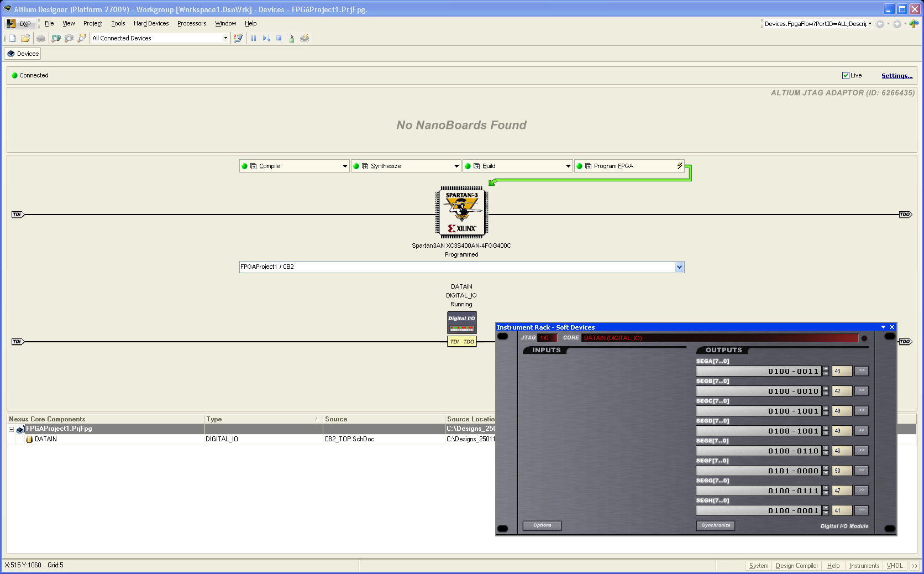924x574 pixels.
Task: Click the TDI tag on hard device chain
Action: 18,215
